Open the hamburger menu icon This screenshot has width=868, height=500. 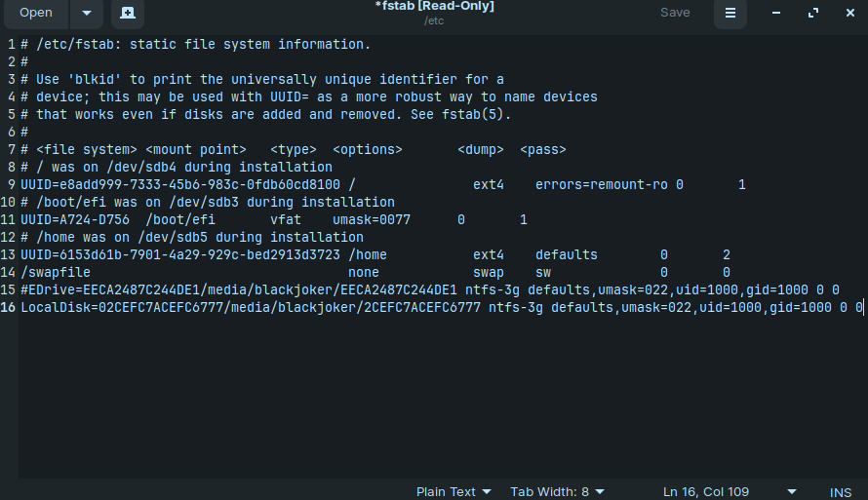point(730,13)
